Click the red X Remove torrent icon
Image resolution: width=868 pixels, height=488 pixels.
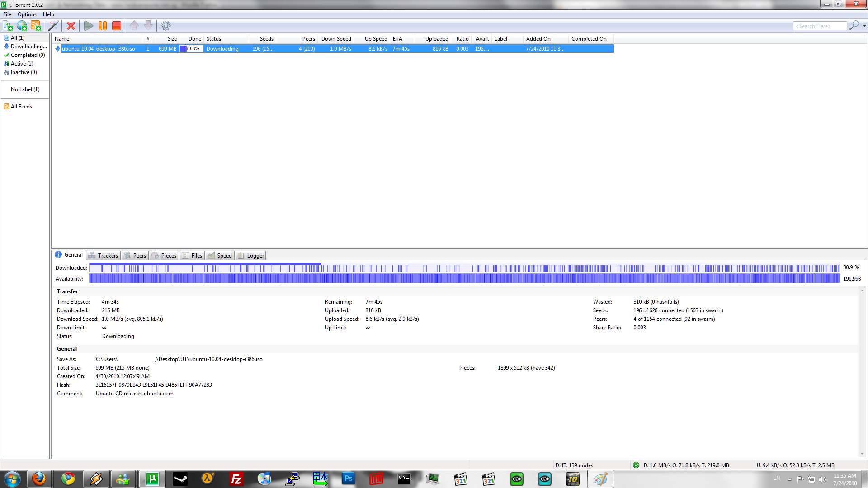click(x=71, y=26)
